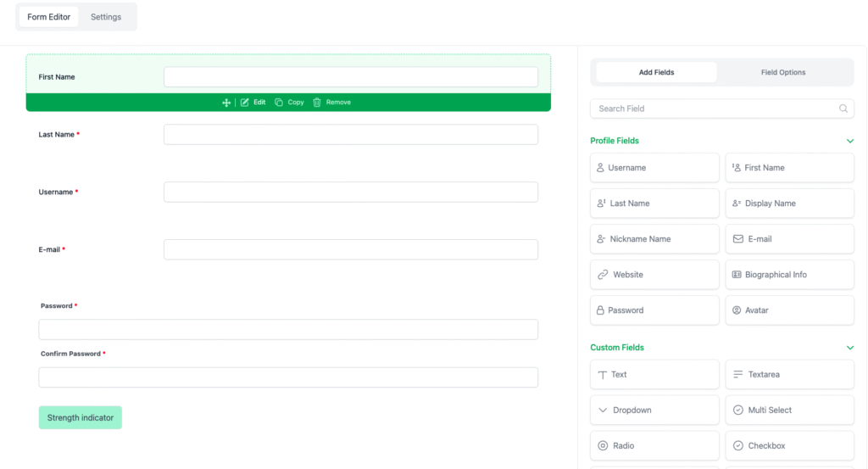Collapse the Profile Fields section chevron
Viewport: 868px width, 469px height.
850,141
